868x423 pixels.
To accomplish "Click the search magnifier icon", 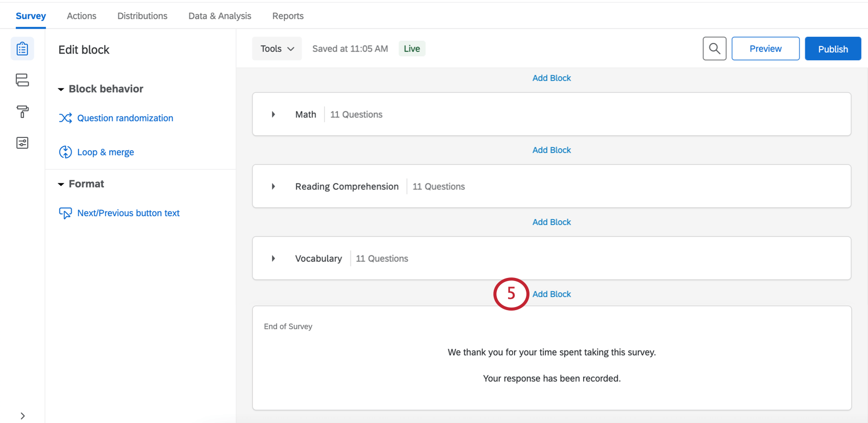I will [x=714, y=49].
